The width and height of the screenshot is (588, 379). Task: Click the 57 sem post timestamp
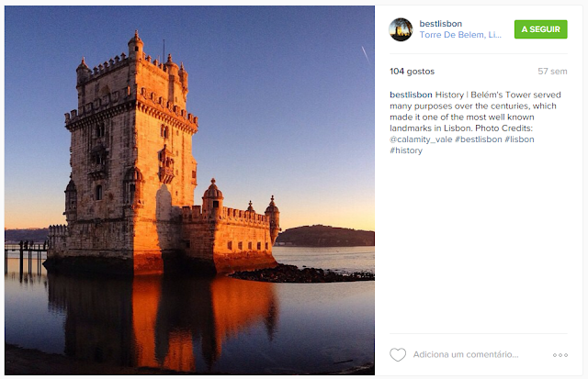(x=552, y=72)
